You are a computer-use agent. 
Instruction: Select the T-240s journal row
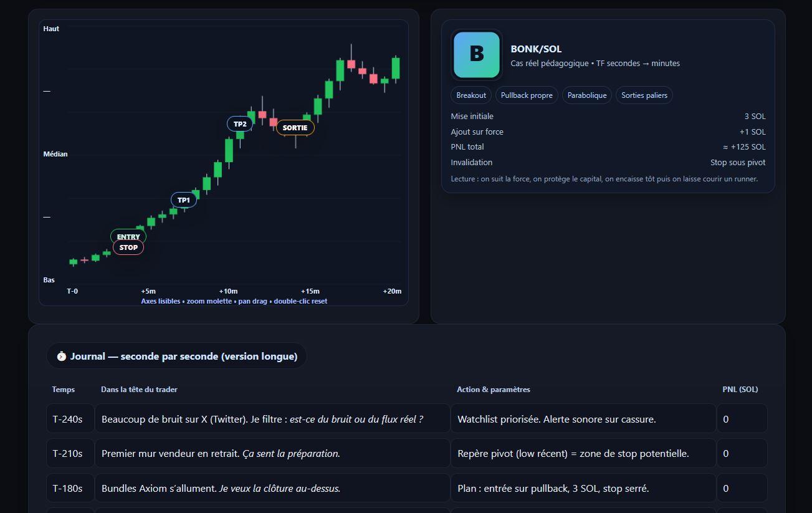pyautogui.click(x=272, y=419)
